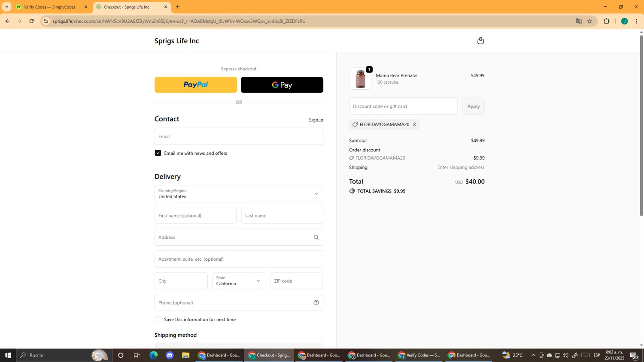
Task: View site information icon in address bar
Action: click(x=46, y=21)
